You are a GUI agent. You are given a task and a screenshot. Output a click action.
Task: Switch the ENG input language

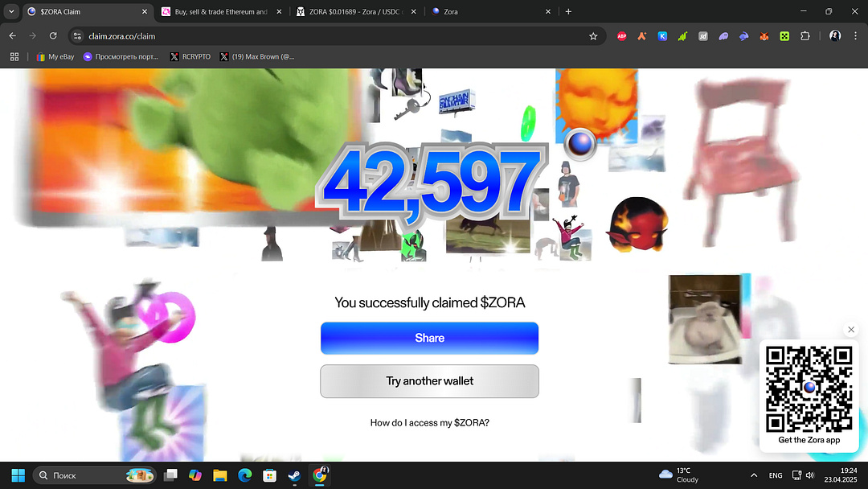[776, 475]
